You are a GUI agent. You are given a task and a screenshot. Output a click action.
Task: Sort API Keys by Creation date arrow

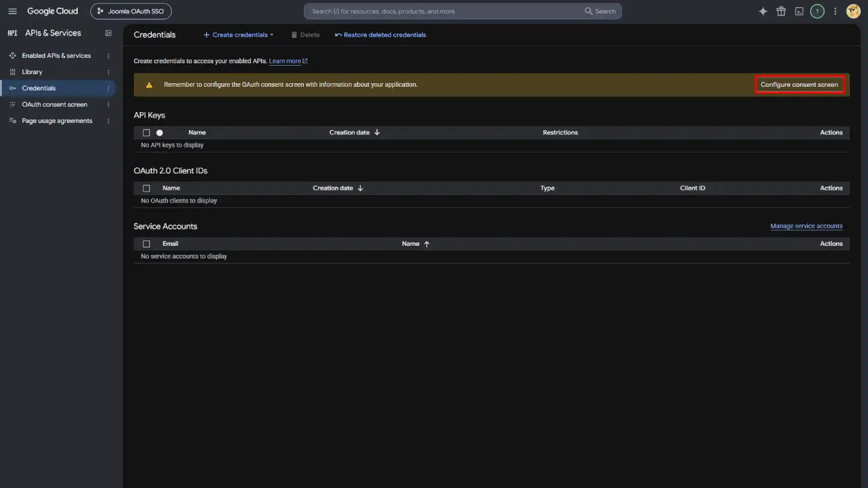tap(377, 133)
